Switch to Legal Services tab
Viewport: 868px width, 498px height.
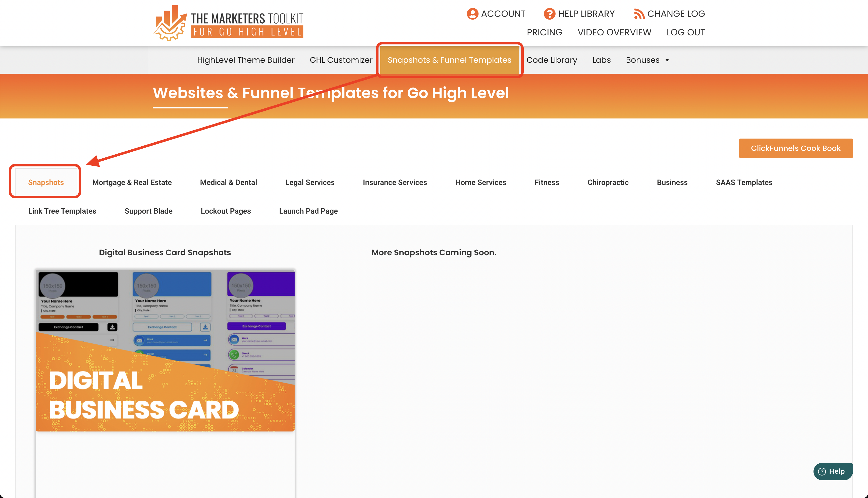310,182
